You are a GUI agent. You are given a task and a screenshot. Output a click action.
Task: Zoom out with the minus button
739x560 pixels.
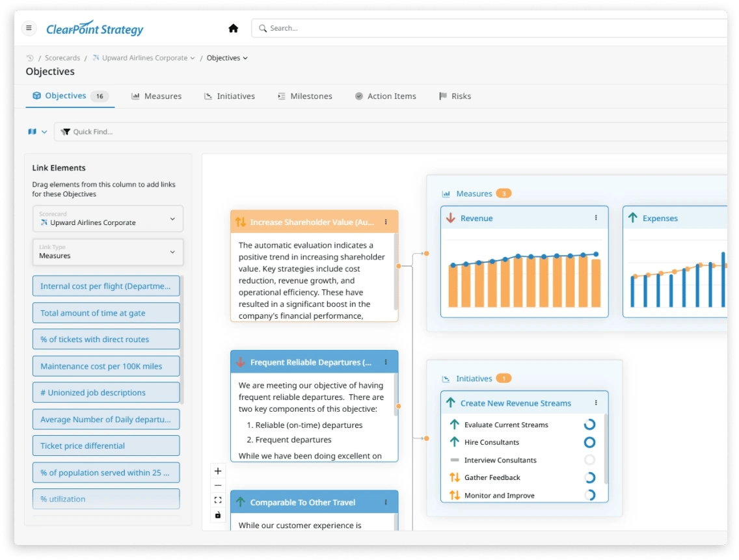point(218,485)
